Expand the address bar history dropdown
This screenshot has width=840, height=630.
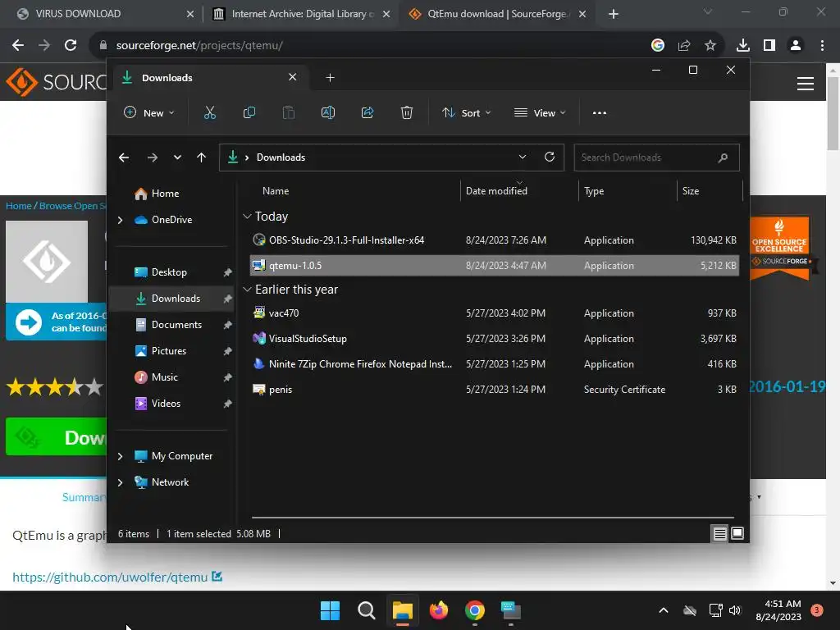pos(523,157)
